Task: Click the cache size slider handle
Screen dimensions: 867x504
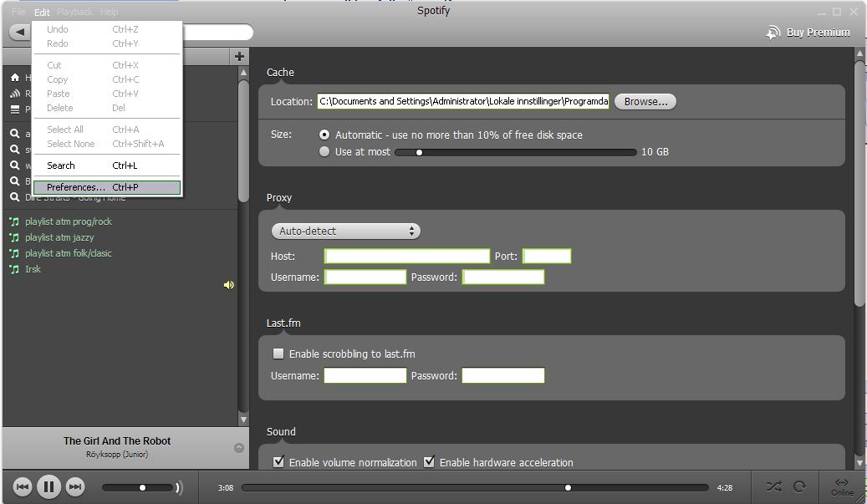Action: pyautogui.click(x=419, y=152)
